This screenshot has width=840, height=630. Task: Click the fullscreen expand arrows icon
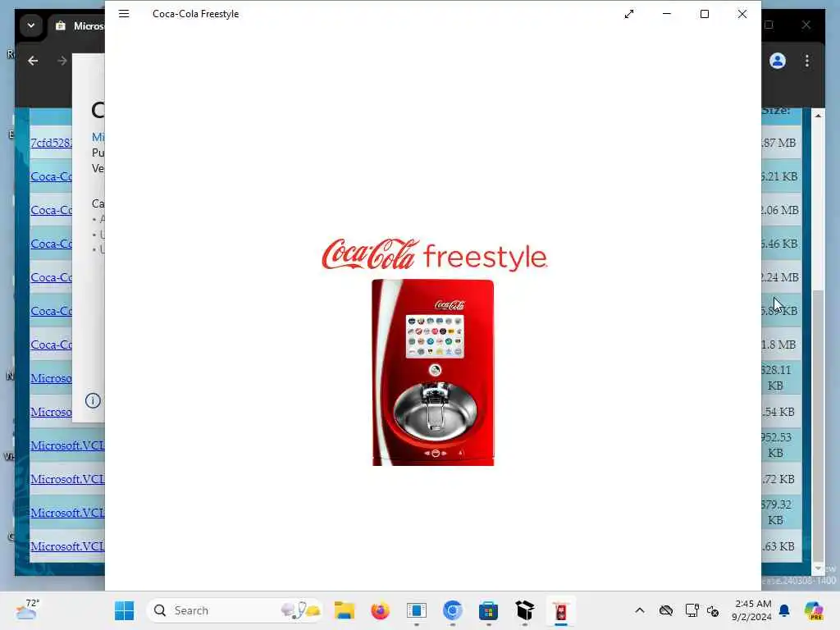pos(629,14)
